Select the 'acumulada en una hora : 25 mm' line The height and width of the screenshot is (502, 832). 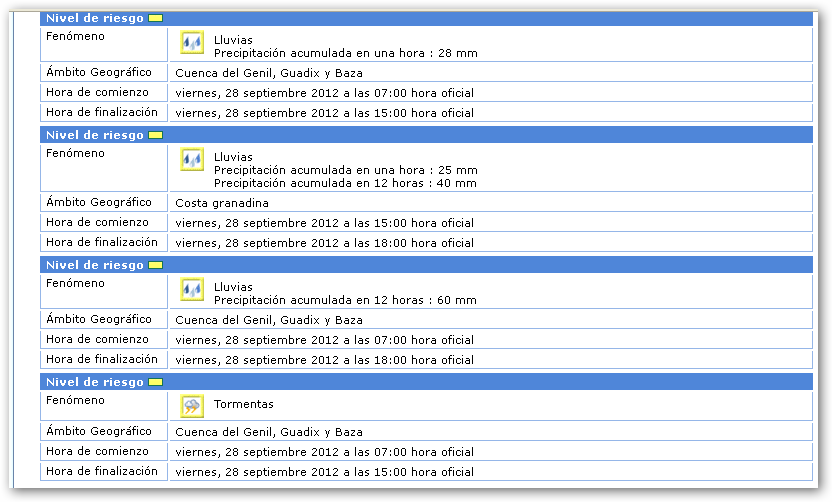point(345,170)
